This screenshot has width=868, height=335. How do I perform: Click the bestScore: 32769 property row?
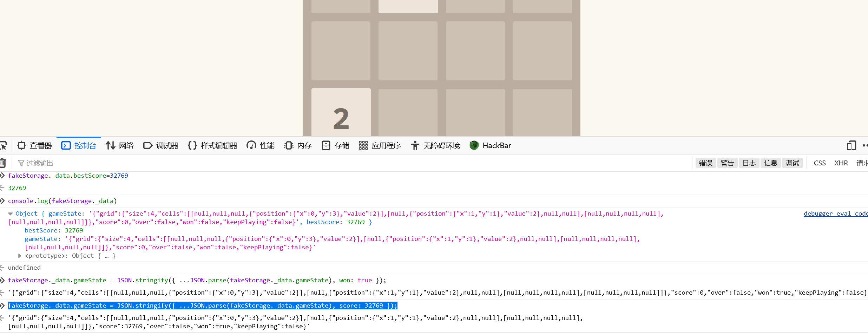(x=54, y=230)
